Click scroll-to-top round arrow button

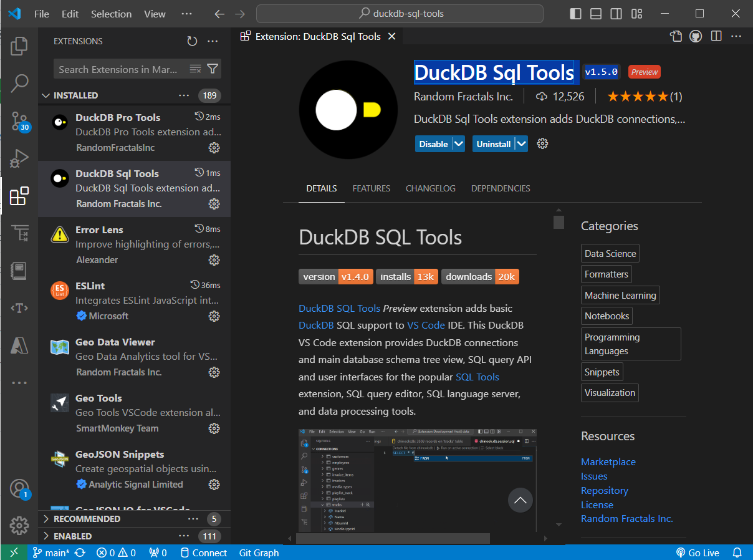520,500
